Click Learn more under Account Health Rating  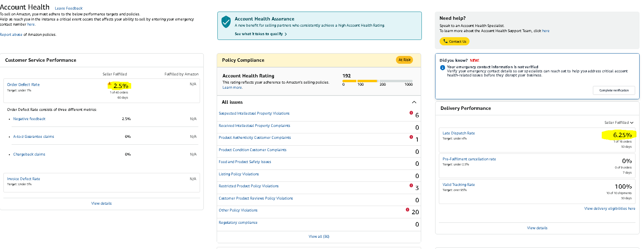(x=232, y=88)
